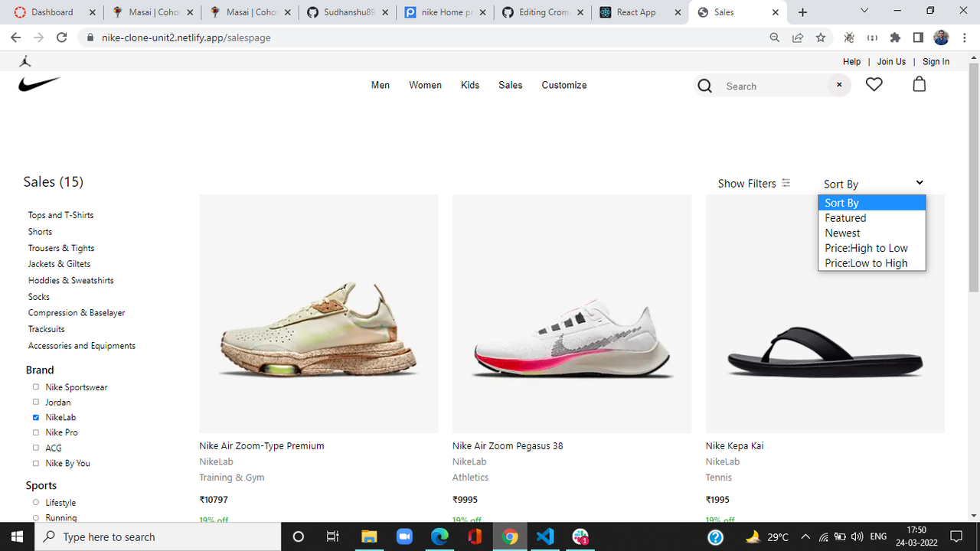This screenshot has width=980, height=551.
Task: Share this page from address bar
Action: pyautogui.click(x=798, y=37)
